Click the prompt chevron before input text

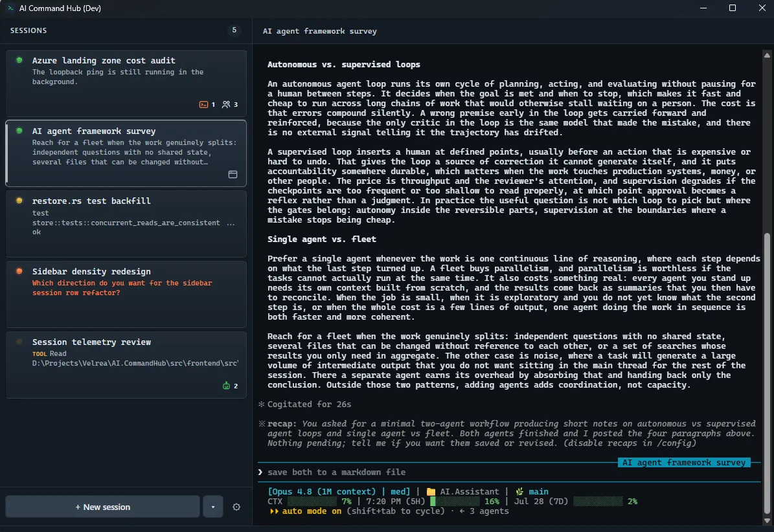tap(260, 472)
